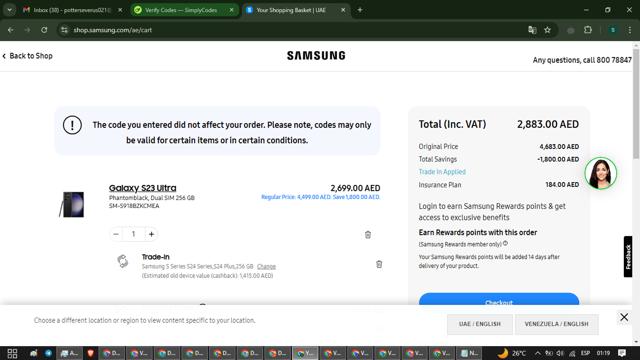Open site information icon in address bar

[64, 30]
